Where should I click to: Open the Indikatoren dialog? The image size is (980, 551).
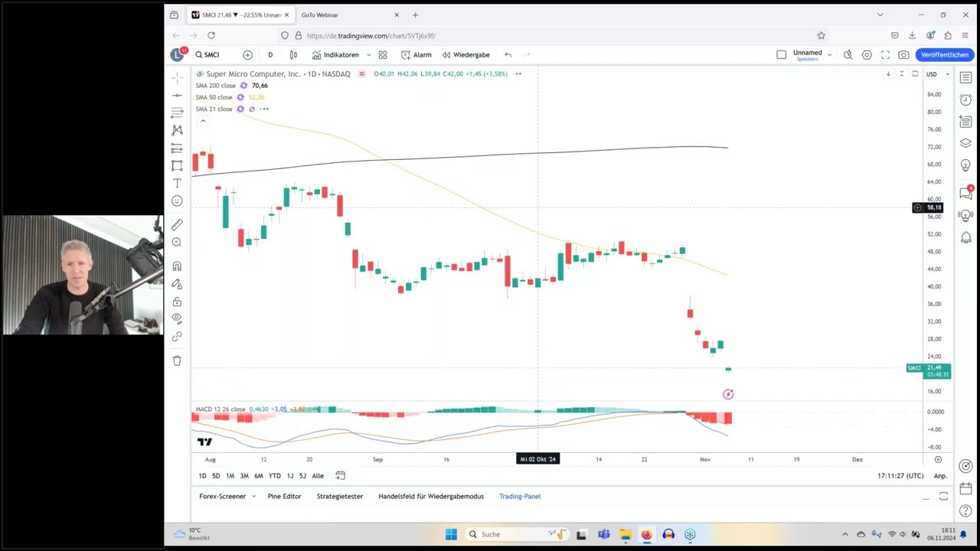[336, 55]
